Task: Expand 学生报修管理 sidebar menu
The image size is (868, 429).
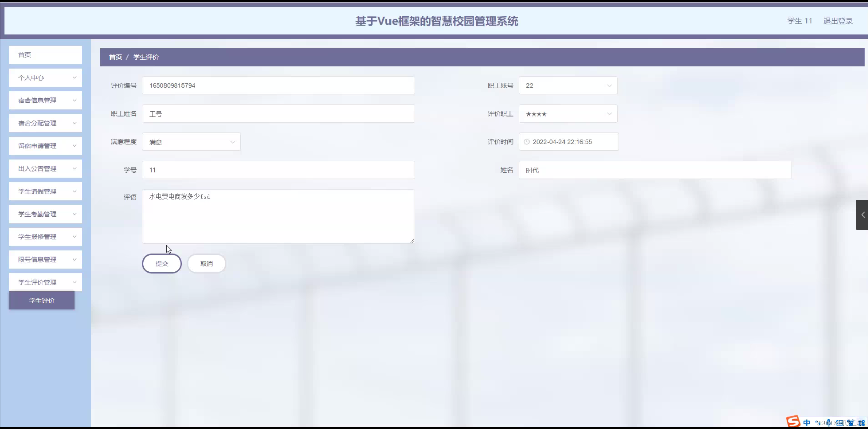Action: 45,237
